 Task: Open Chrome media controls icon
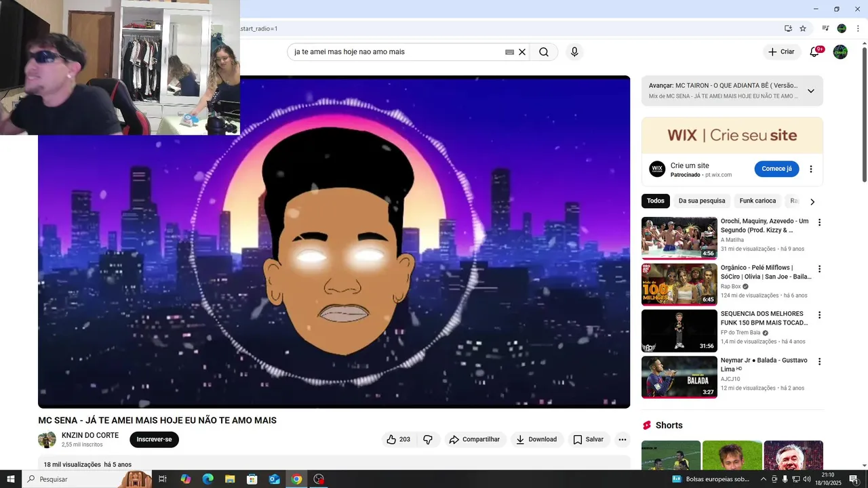pos(825,28)
